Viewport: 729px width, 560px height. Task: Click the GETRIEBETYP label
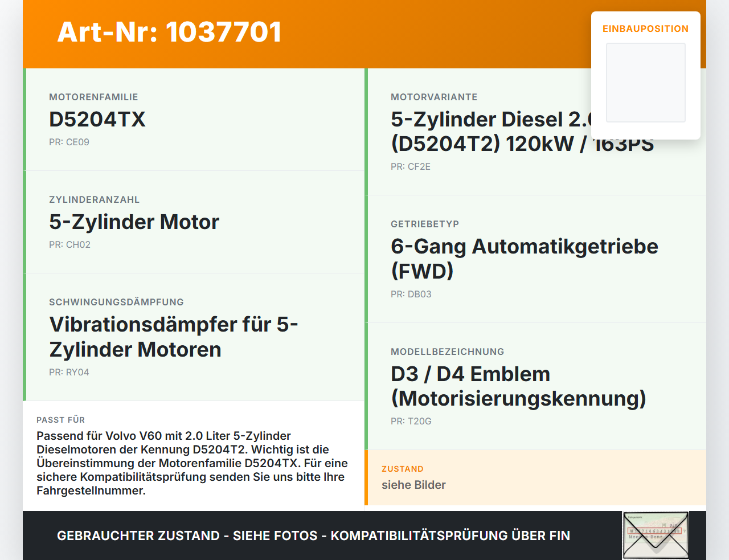[425, 224]
